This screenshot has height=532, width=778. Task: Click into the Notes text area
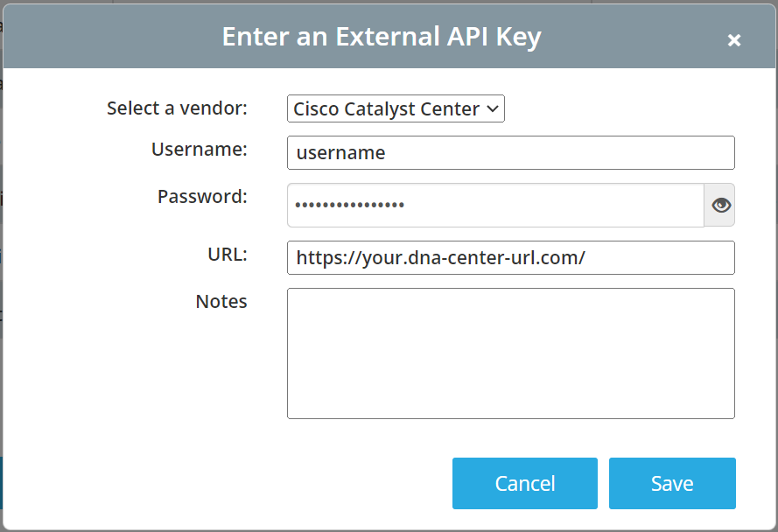click(510, 353)
